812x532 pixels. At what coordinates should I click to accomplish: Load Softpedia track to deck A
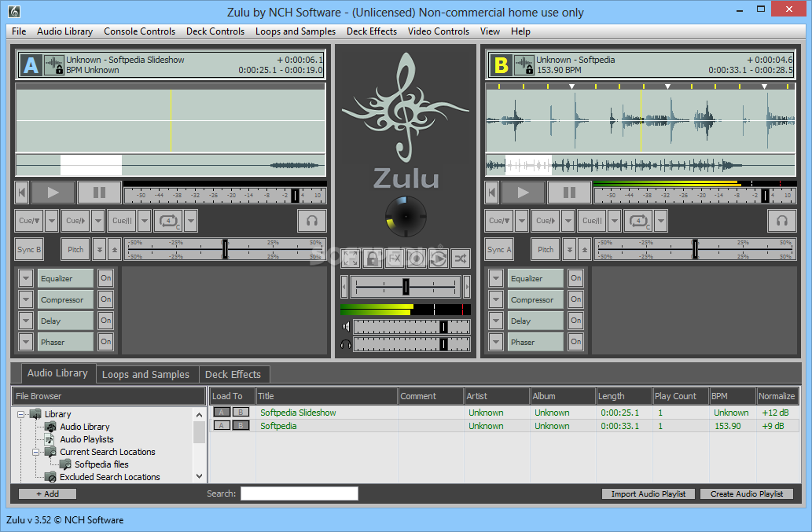click(222, 425)
